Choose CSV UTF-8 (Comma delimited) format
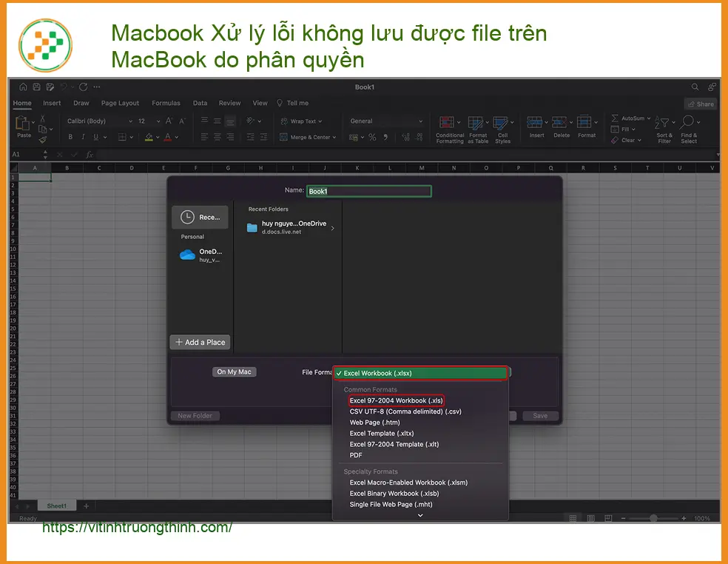 click(405, 412)
